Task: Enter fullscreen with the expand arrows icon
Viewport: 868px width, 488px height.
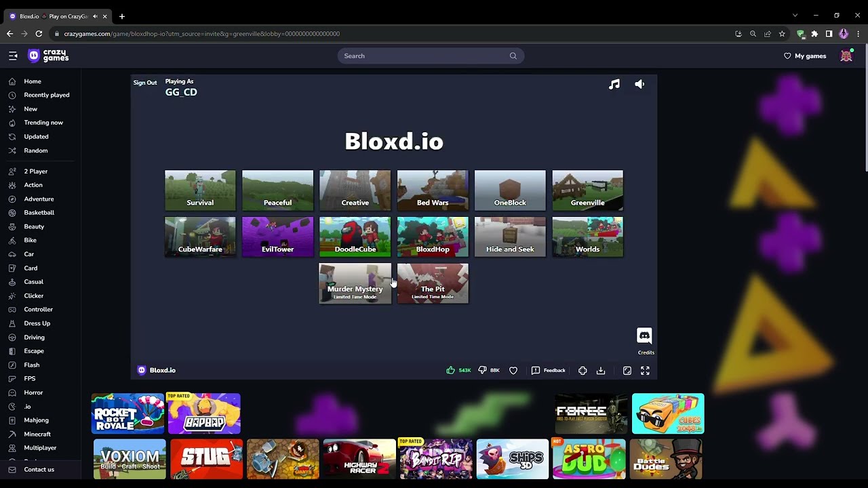Action: pyautogui.click(x=645, y=370)
